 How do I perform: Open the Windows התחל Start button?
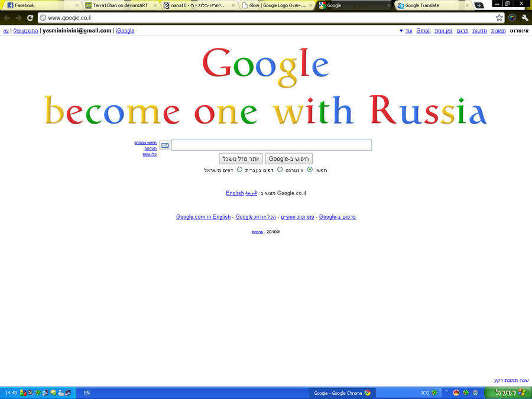(x=508, y=393)
